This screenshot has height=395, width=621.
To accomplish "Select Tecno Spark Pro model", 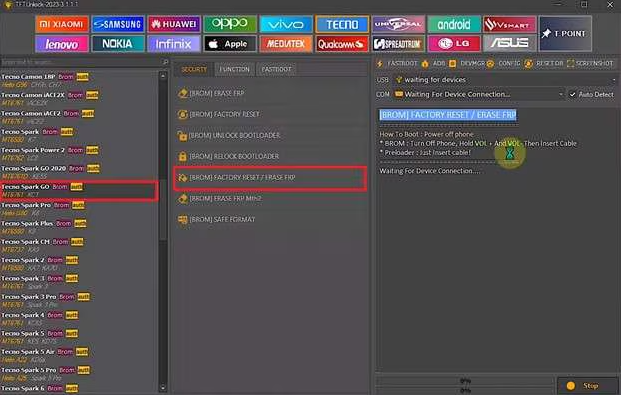I will tap(79, 209).
